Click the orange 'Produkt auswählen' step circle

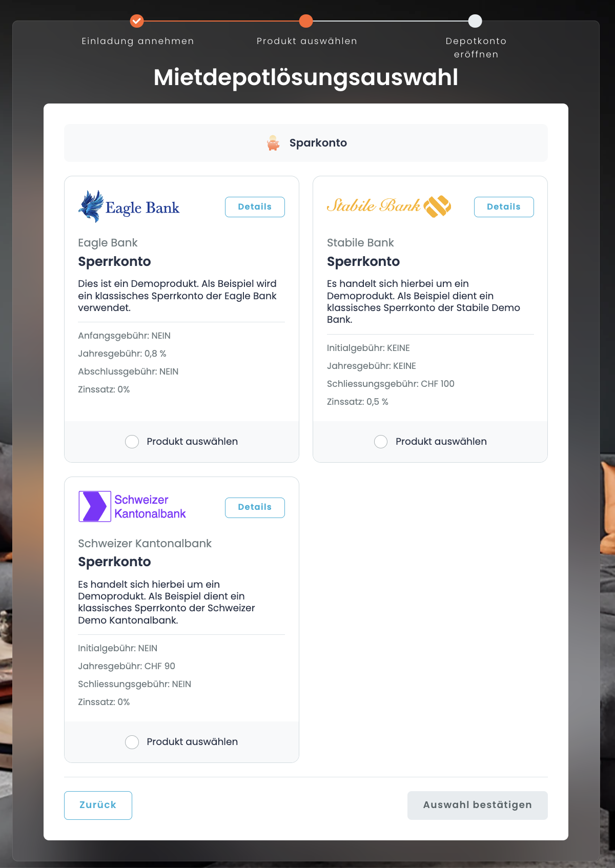[306, 21]
